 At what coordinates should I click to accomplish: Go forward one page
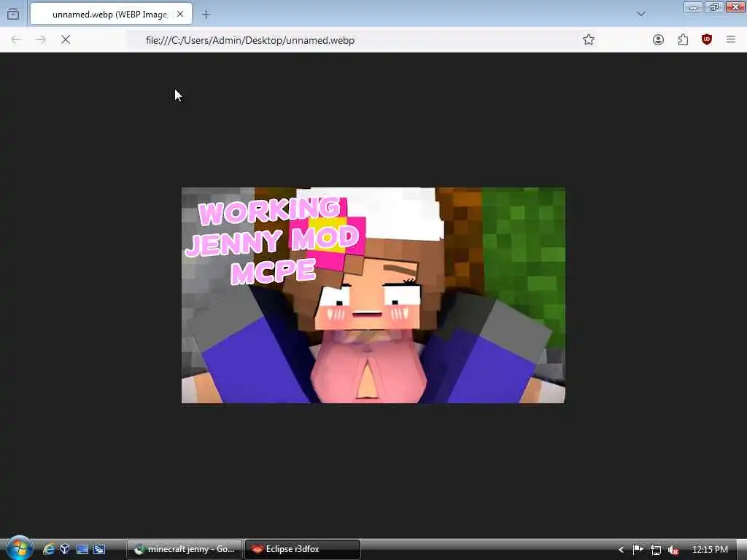41,40
